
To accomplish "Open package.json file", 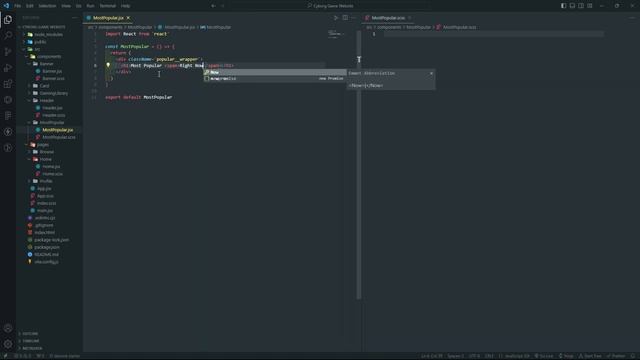I will click(47, 247).
